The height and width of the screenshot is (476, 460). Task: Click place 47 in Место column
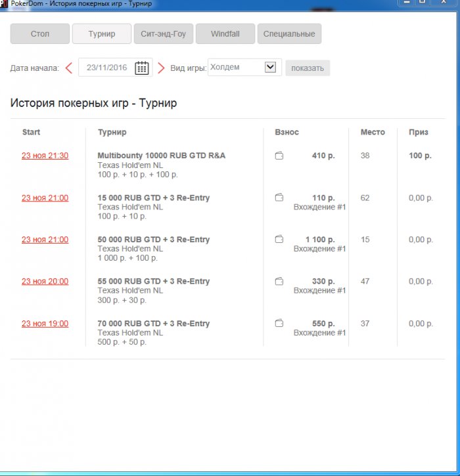365,282
